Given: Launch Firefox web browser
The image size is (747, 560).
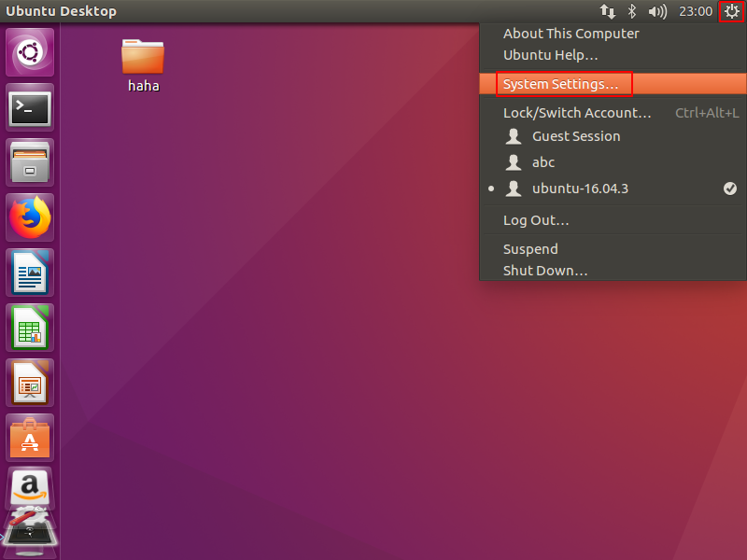Looking at the screenshot, I should click(30, 217).
